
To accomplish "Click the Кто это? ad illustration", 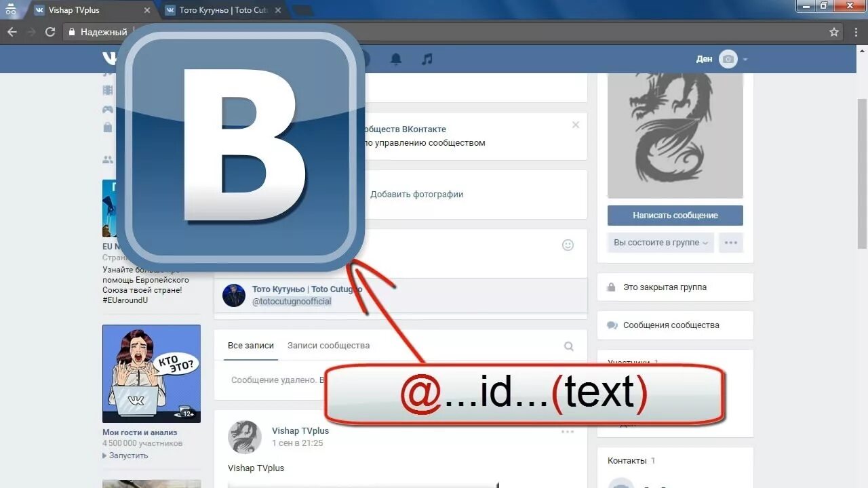I will tap(151, 373).
